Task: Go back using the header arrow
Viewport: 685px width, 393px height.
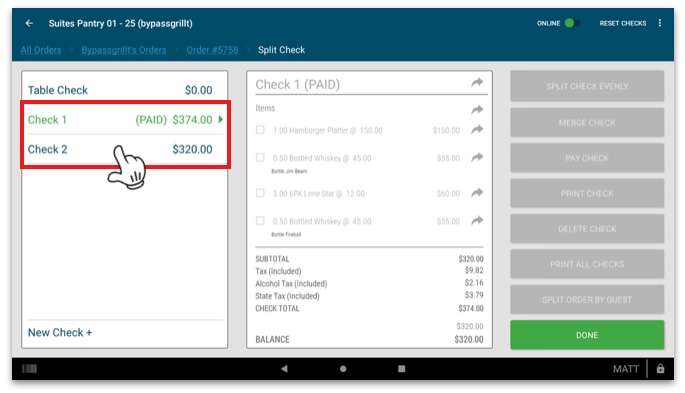Action: tap(29, 23)
